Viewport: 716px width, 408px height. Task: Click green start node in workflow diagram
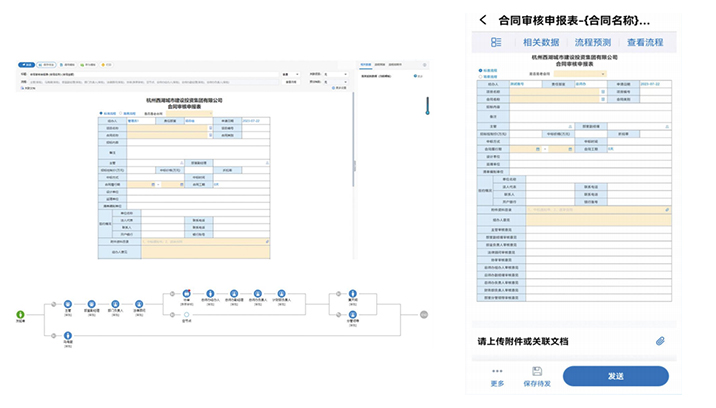[x=20, y=314]
